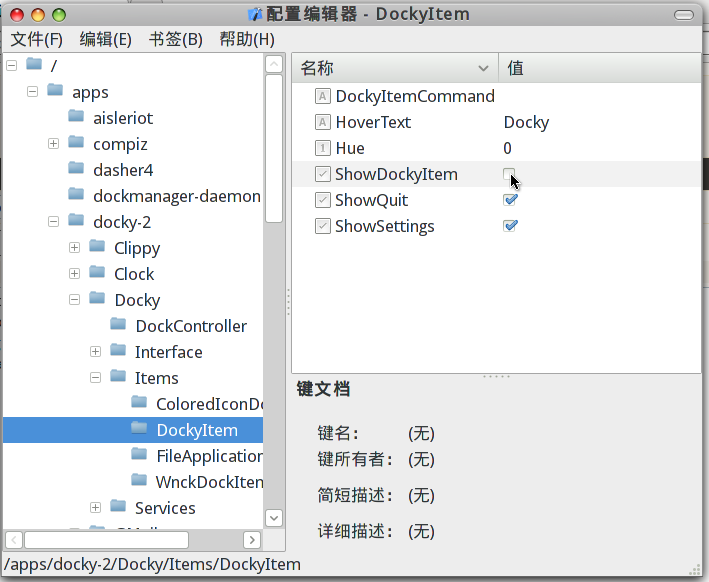Click the compiz folder icon

pos(76,142)
